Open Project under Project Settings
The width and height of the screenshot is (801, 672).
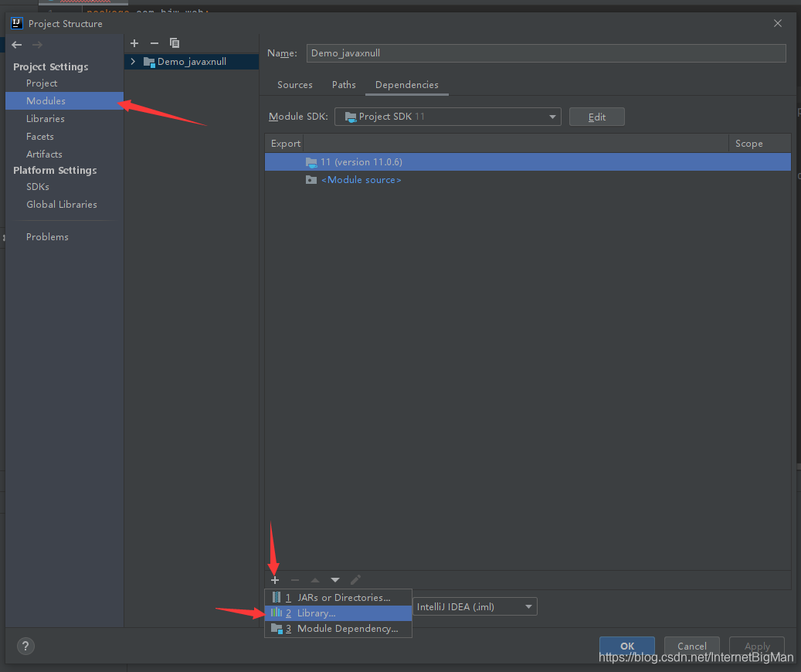42,83
